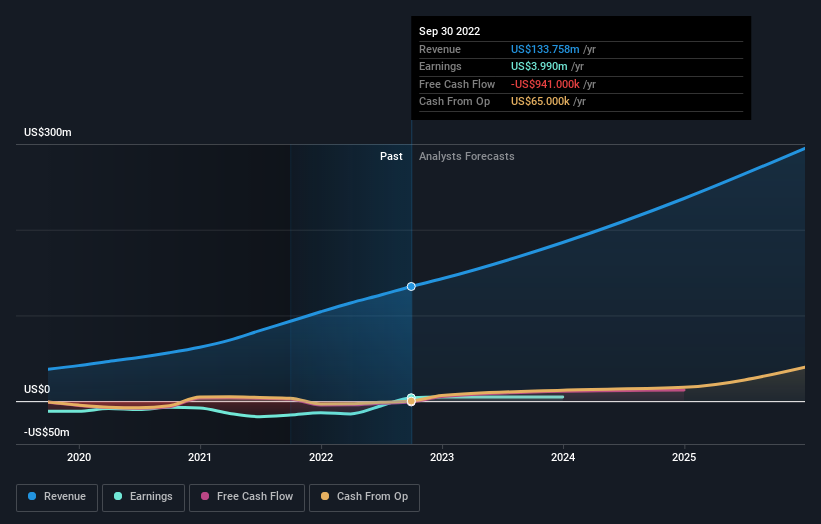The width and height of the screenshot is (821, 524).
Task: Toggle the Free Cash Flow legend button
Action: (247, 497)
